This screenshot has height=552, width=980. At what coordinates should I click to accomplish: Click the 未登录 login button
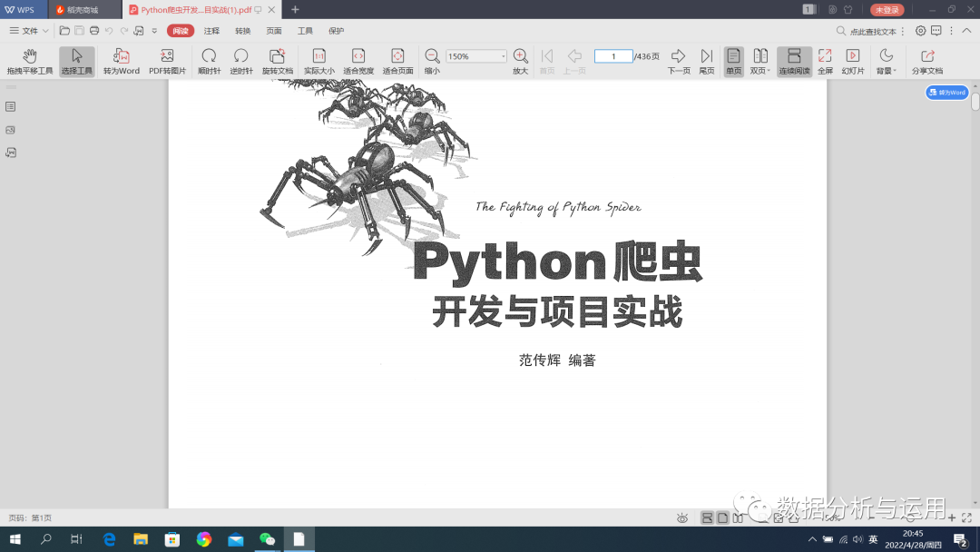[887, 9]
